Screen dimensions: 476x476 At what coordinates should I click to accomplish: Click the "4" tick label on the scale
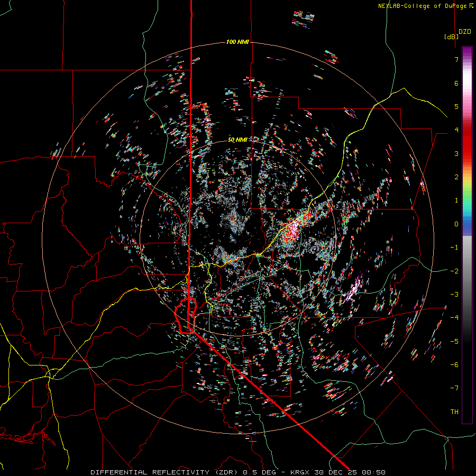pos(456,130)
